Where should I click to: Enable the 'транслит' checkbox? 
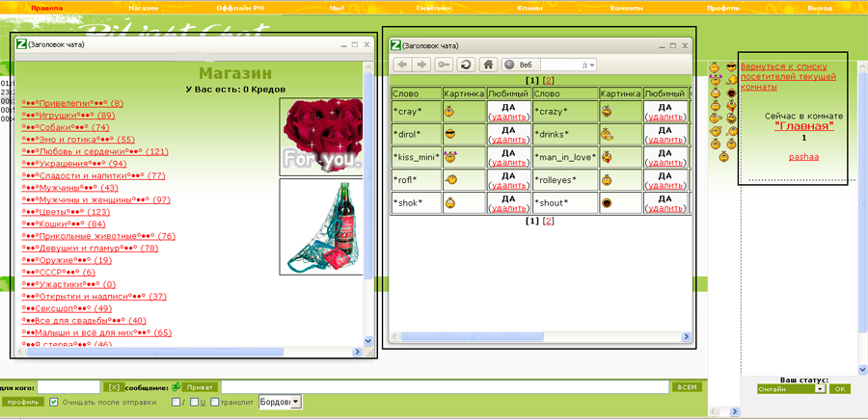coord(214,402)
